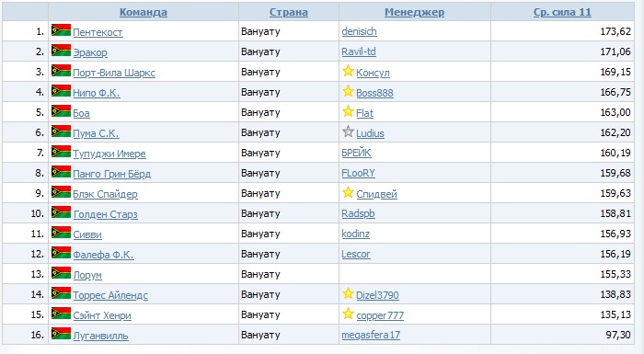Click the gold star next to Flat

click(348, 111)
